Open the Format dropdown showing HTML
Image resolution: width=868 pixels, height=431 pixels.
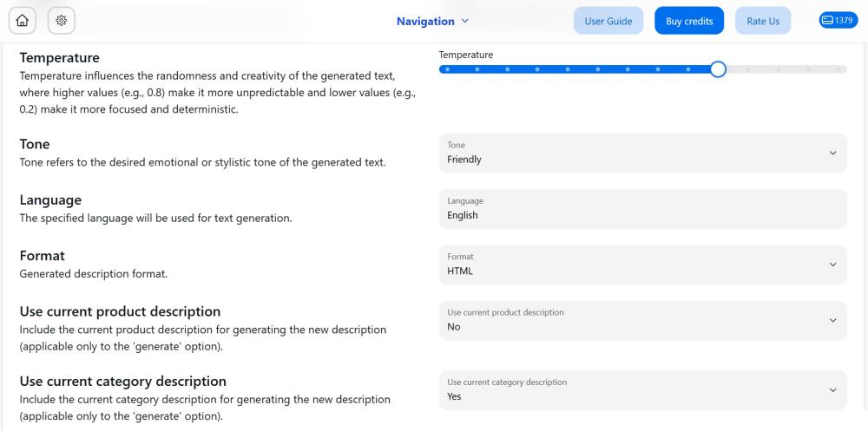click(642, 265)
